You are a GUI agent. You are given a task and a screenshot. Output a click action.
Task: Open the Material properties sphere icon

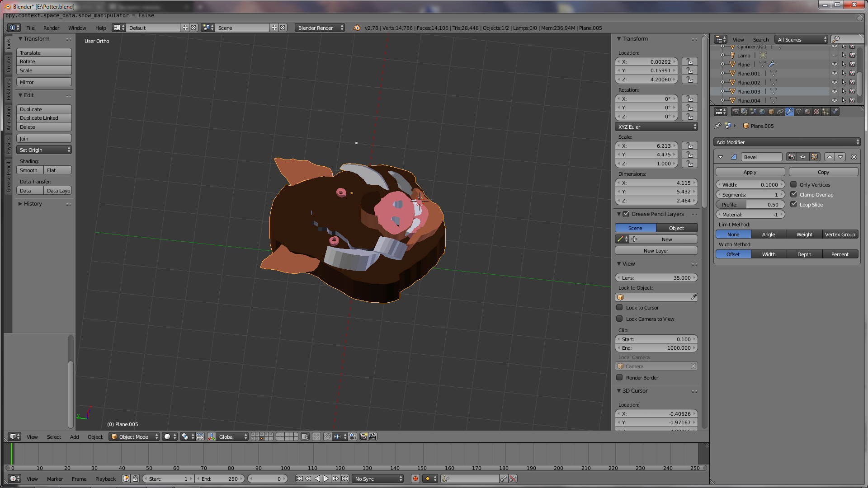(x=807, y=112)
